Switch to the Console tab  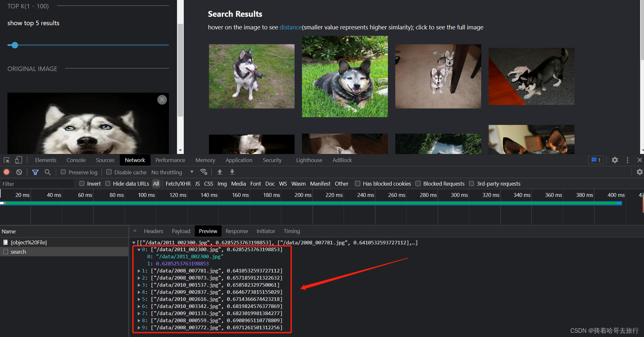pyautogui.click(x=76, y=160)
